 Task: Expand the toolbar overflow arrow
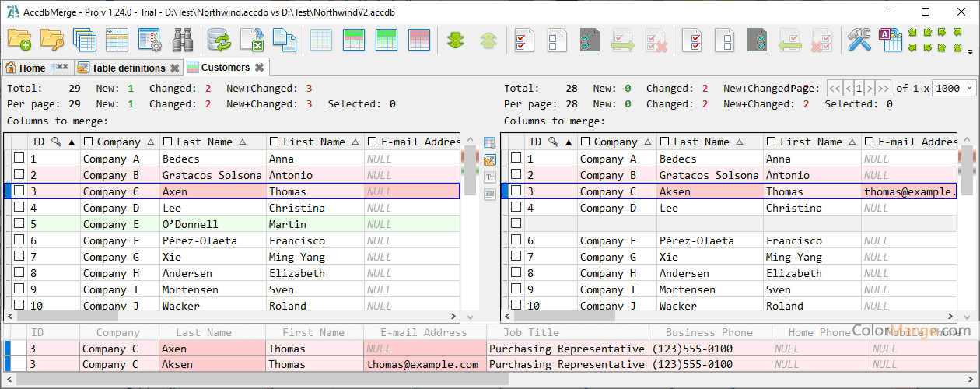(x=970, y=53)
